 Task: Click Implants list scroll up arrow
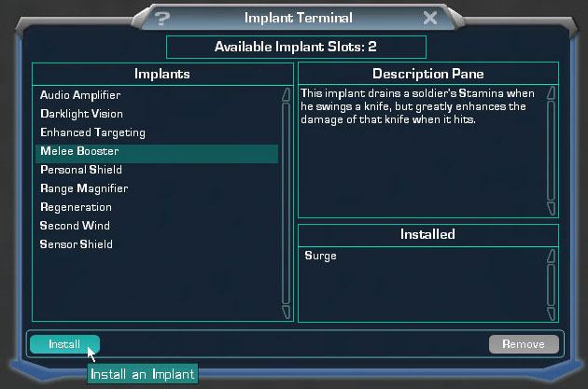287,94
